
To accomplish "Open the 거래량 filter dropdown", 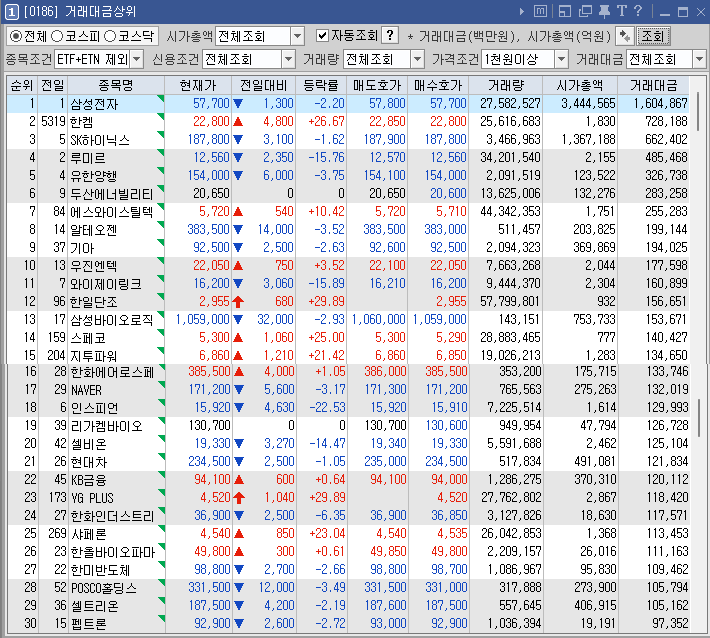I will 417,59.
